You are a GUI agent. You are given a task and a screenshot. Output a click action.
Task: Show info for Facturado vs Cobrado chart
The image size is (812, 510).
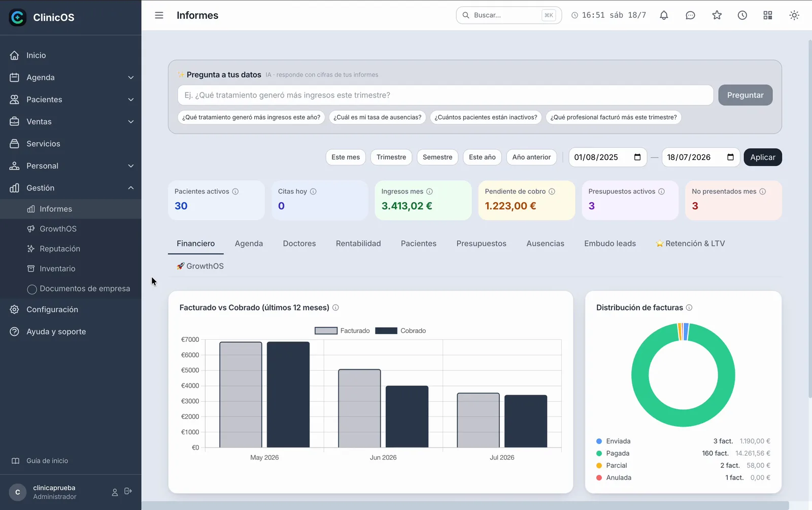[335, 308]
